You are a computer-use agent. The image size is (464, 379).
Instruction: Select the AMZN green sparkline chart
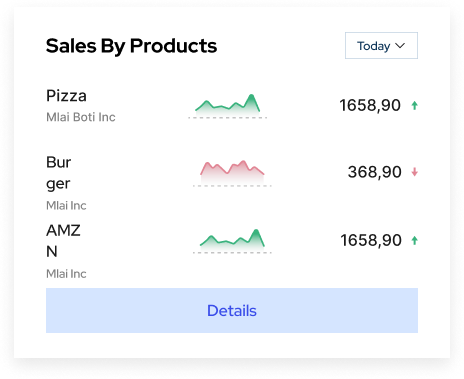[x=232, y=240]
